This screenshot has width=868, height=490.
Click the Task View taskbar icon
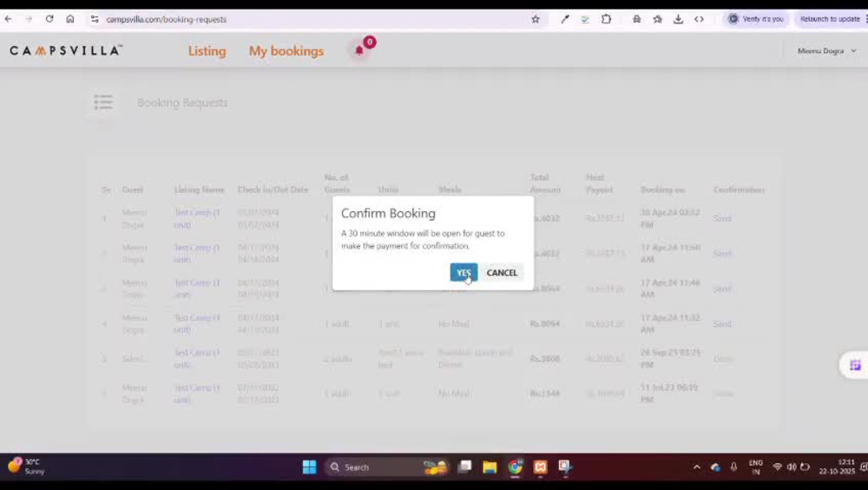click(x=464, y=467)
